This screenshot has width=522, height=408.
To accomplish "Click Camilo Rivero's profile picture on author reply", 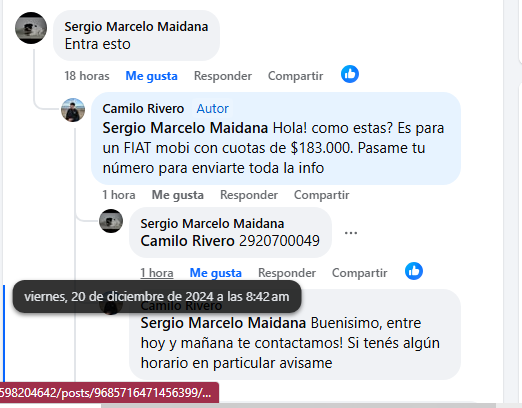I will point(73,110).
